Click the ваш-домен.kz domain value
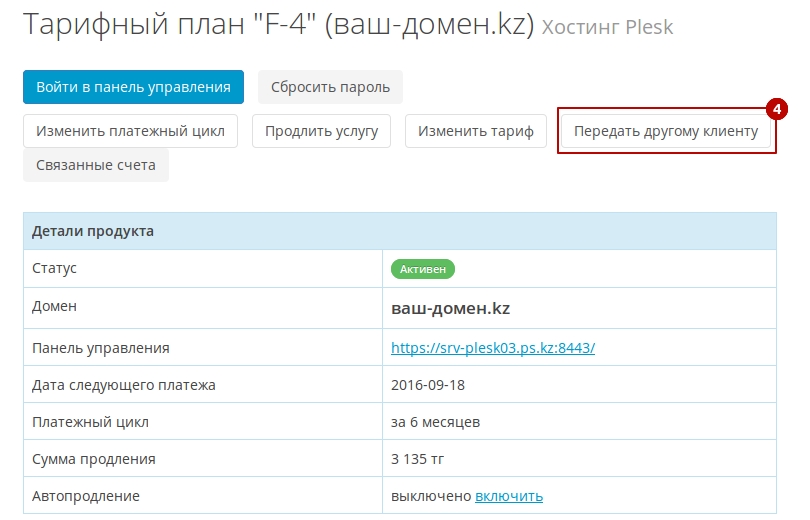Viewport: 810px width, 520px height. tap(450, 308)
